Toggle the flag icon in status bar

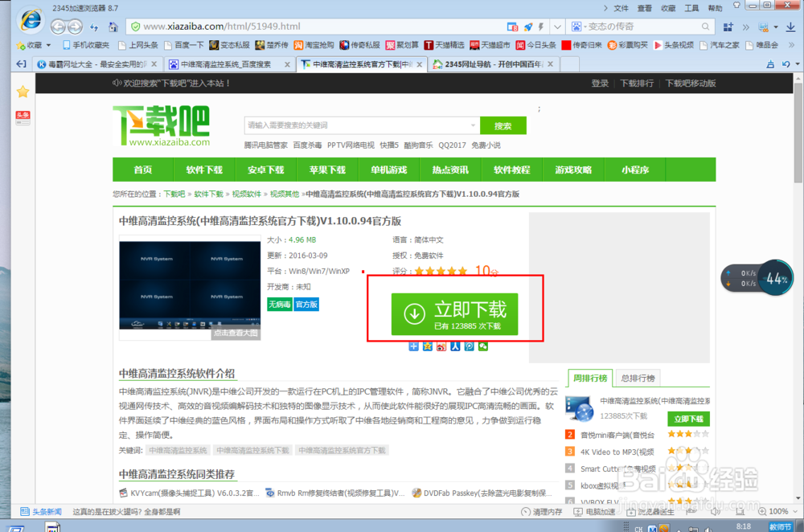tap(692, 511)
